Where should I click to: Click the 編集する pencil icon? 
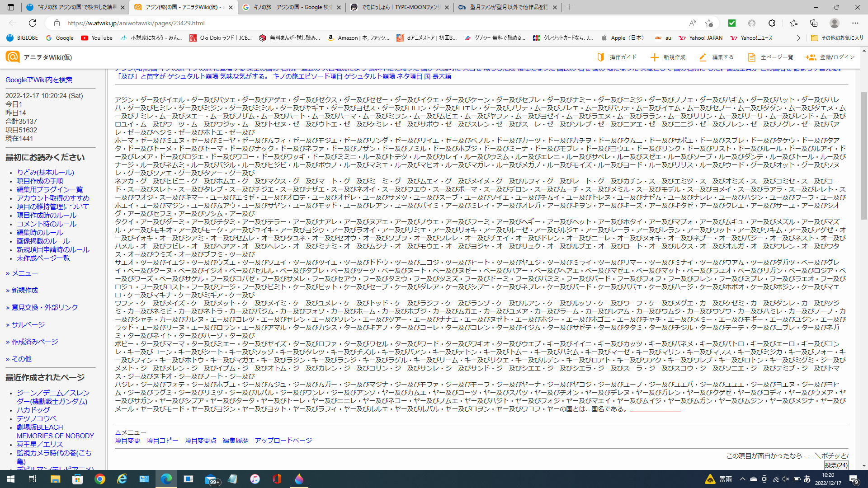[703, 57]
